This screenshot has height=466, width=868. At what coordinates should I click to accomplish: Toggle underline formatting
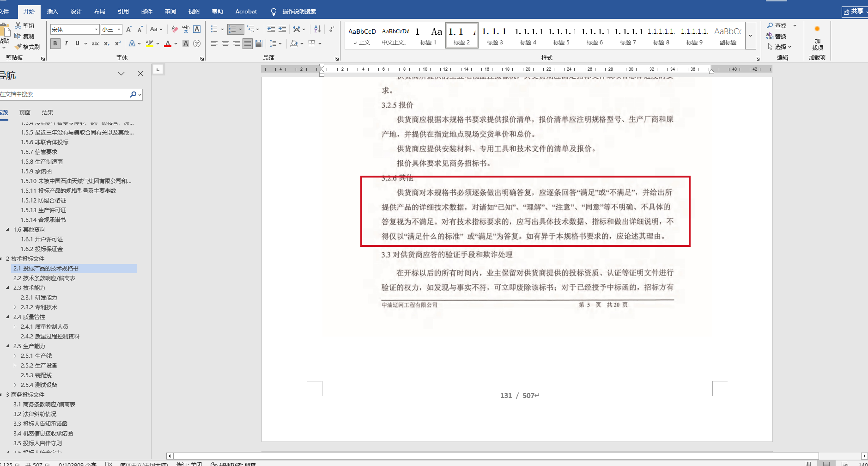point(77,43)
